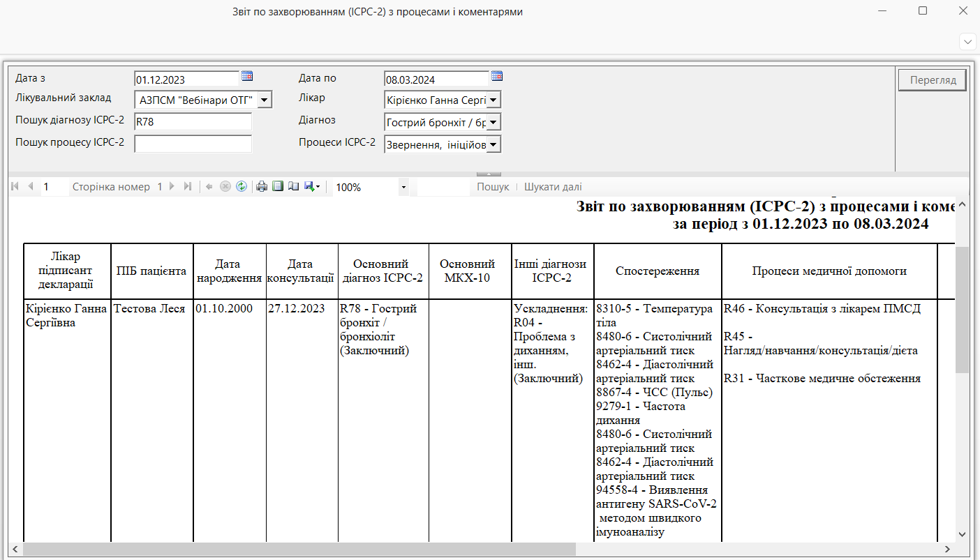Open export report save menu
This screenshot has height=560, width=980.
click(312, 187)
